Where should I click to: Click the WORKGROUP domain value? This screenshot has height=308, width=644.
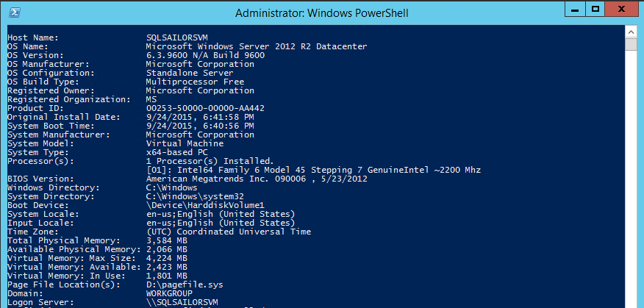[x=171, y=293]
